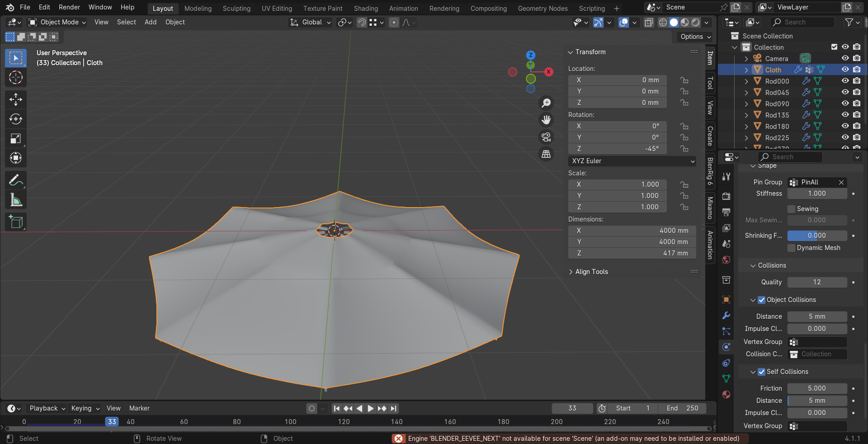The width and height of the screenshot is (868, 444).
Task: Play the animation forward
Action: pos(370,409)
